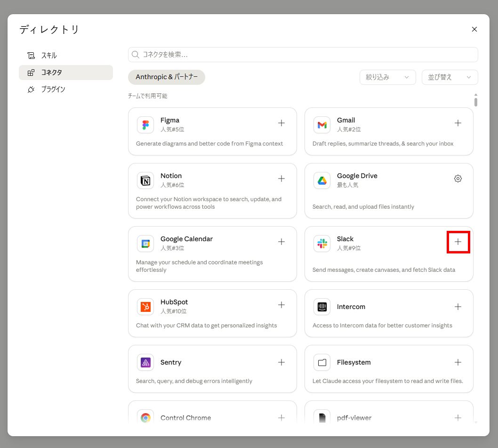The width and height of the screenshot is (498, 448).
Task: Click 'Send messages, create canvases' Slack description
Action: tap(384, 270)
